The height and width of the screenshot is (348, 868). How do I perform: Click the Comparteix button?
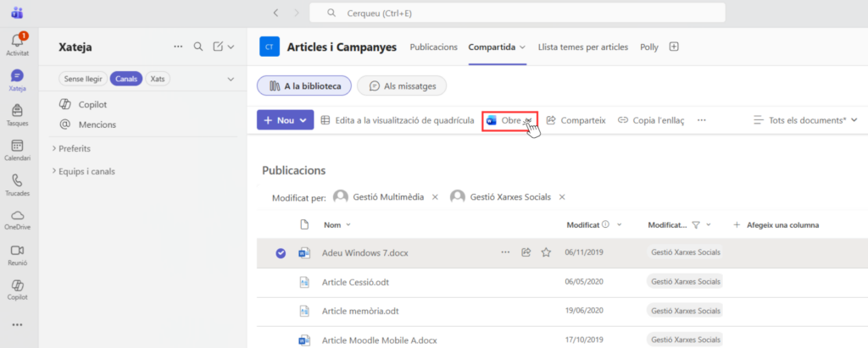[x=576, y=120]
